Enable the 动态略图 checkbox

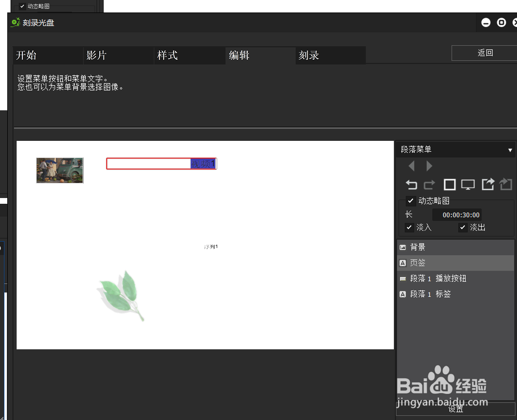point(410,201)
